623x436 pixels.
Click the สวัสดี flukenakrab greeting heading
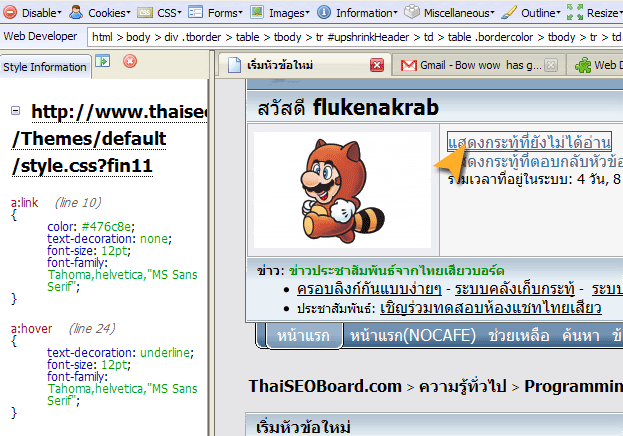348,107
